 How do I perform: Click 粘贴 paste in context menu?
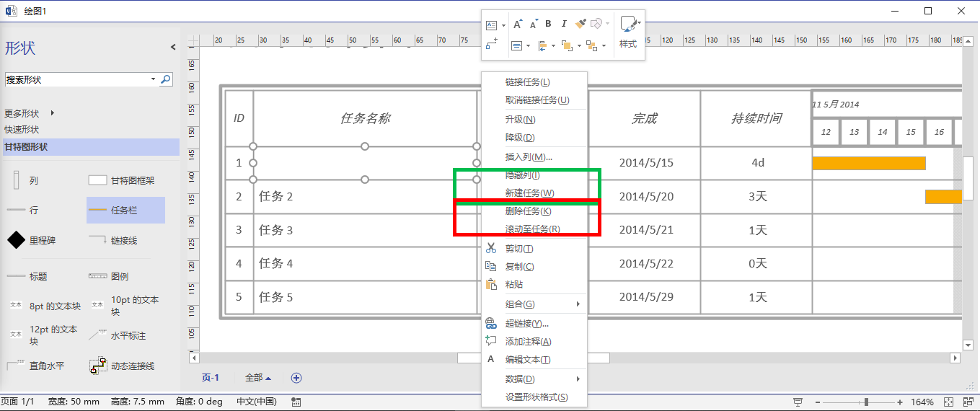coord(534,285)
